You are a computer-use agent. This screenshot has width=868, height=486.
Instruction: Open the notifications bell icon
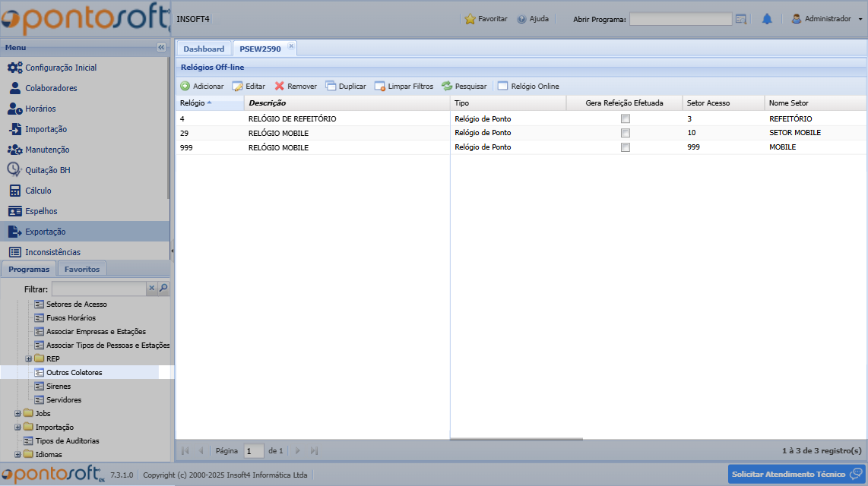[767, 19]
